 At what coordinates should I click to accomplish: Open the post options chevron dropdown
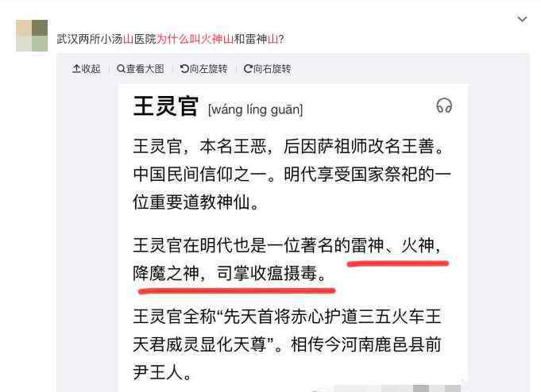pyautogui.click(x=523, y=19)
